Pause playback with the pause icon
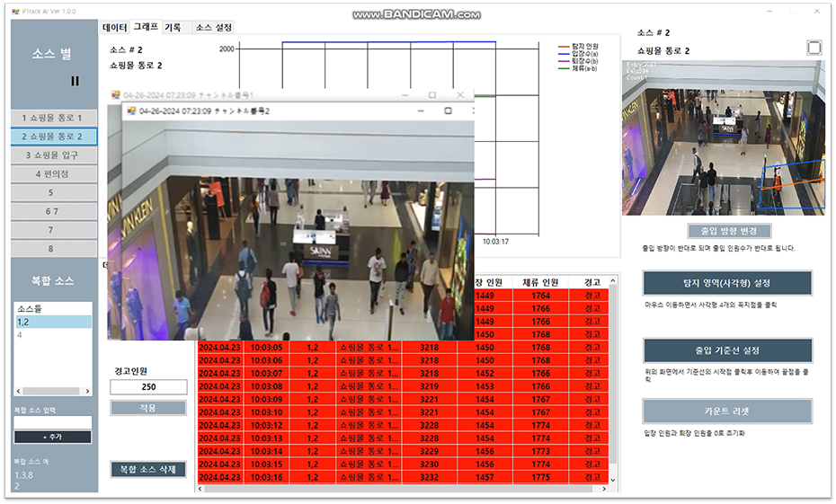The height and width of the screenshot is (504, 836). (x=75, y=81)
